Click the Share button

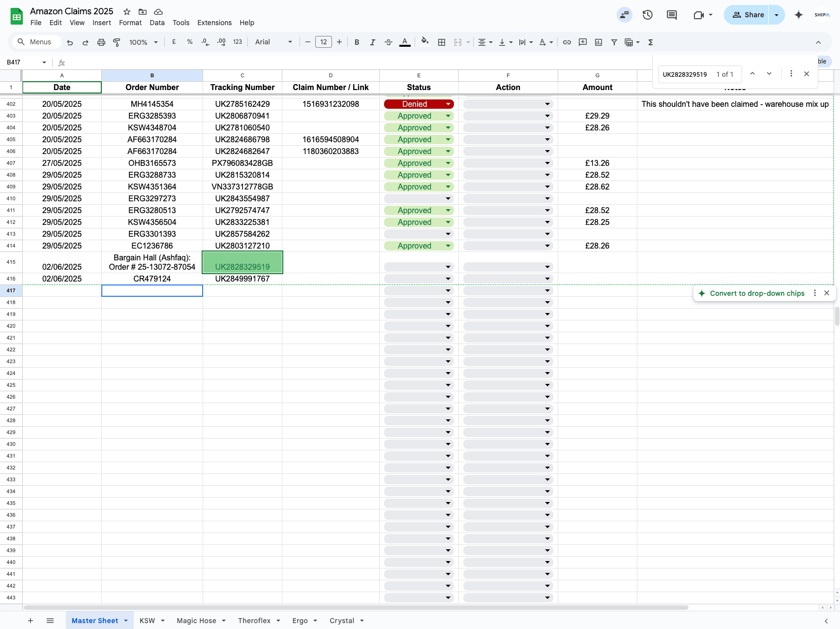pyautogui.click(x=747, y=15)
